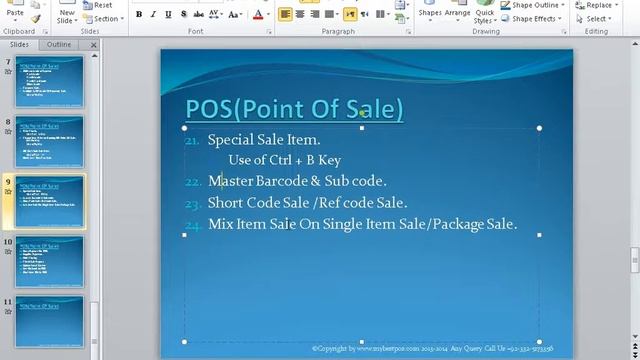Select the slide 11 thumbnail
This screenshot has width=640, height=360.
(49, 322)
